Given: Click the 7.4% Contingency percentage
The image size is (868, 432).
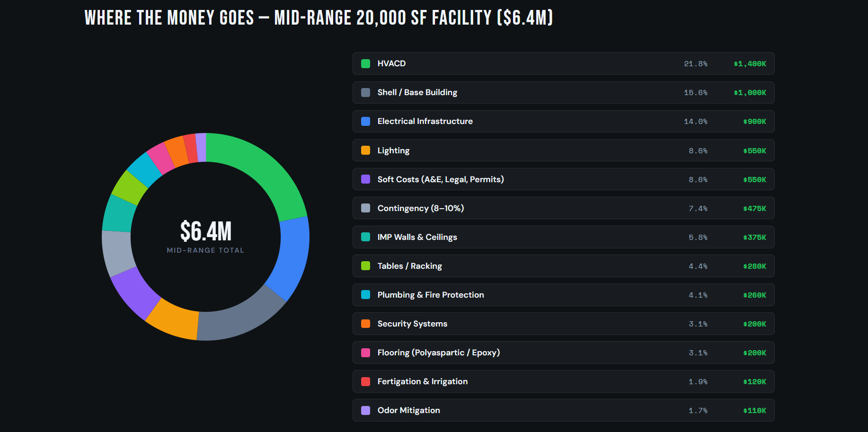Looking at the screenshot, I should click(698, 208).
